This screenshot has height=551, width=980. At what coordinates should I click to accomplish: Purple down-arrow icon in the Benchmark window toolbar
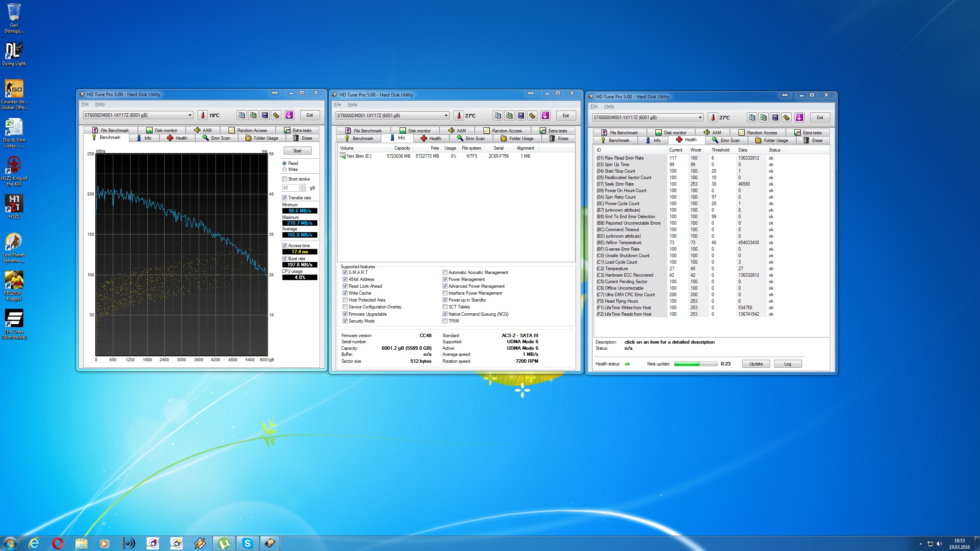click(289, 115)
